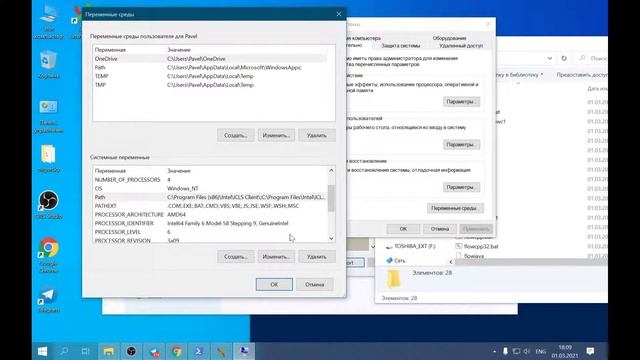
Task: Click OK in environment variables dialog
Action: (274, 284)
